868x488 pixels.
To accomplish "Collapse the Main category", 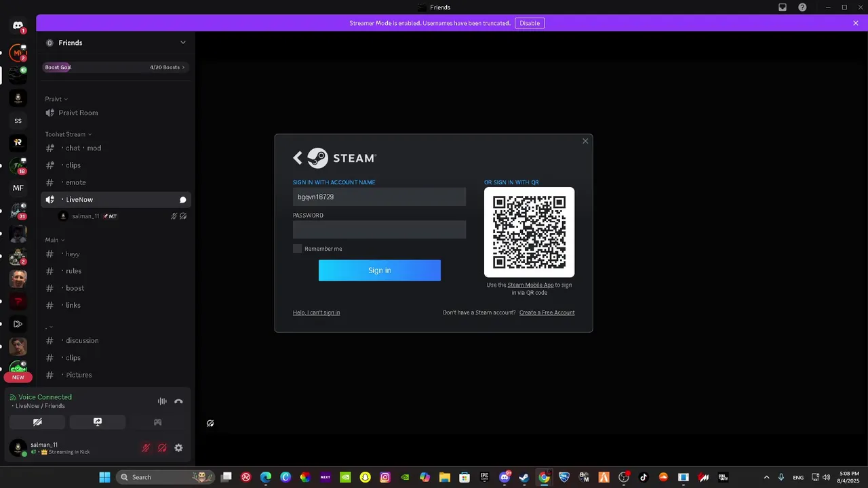I will click(x=55, y=240).
